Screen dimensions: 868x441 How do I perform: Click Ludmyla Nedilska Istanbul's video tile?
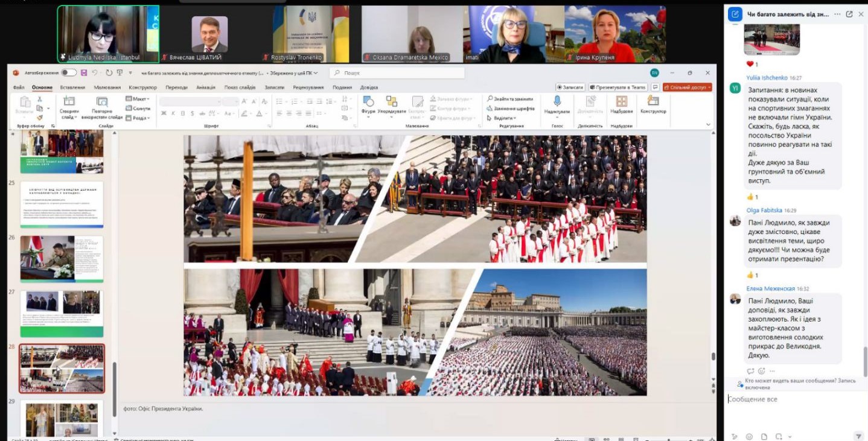[x=108, y=34]
